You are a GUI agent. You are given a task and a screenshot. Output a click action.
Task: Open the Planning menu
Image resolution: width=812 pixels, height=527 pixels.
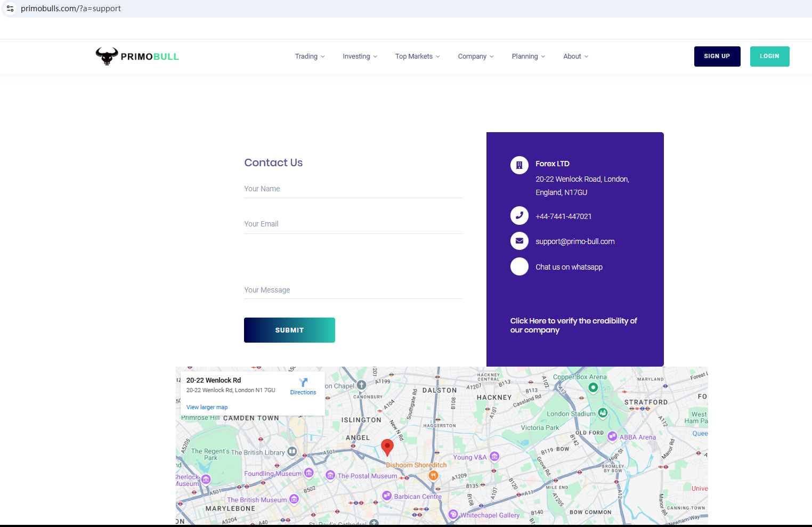[528, 56]
